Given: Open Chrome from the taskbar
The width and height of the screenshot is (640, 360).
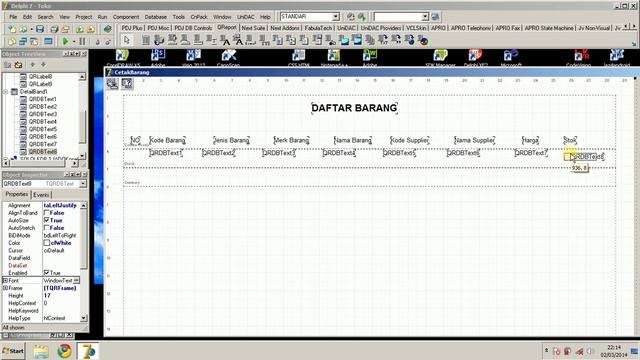Looking at the screenshot, I should point(64,351).
